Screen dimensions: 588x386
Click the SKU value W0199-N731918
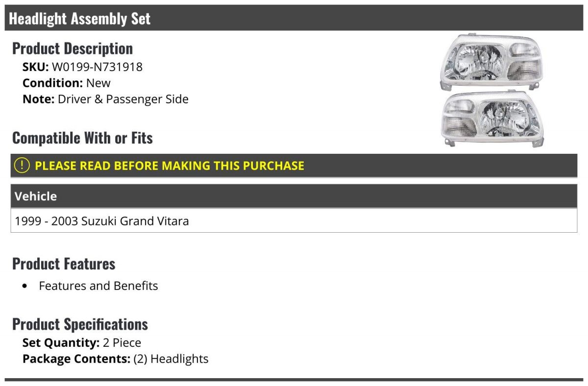tap(97, 67)
